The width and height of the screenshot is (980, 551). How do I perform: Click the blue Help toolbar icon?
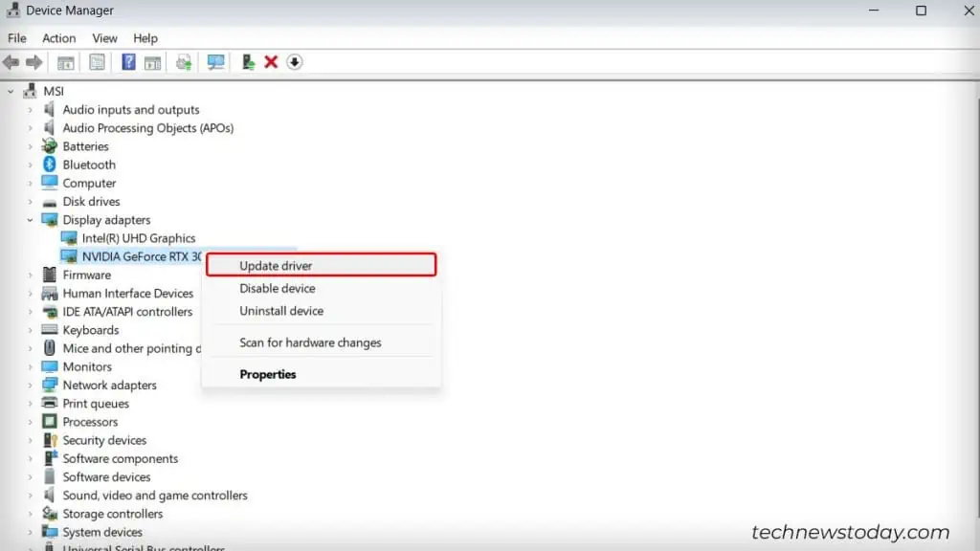tap(128, 62)
